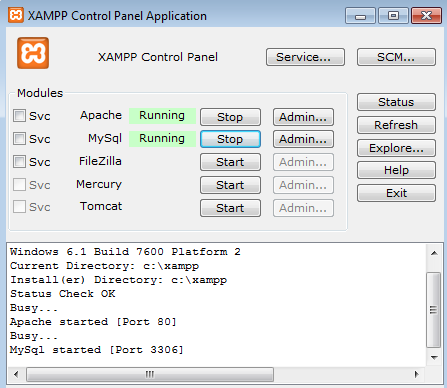The width and height of the screenshot is (447, 388).
Task: Click the disabled Tomcat Svc checkbox
Action: click(x=19, y=207)
